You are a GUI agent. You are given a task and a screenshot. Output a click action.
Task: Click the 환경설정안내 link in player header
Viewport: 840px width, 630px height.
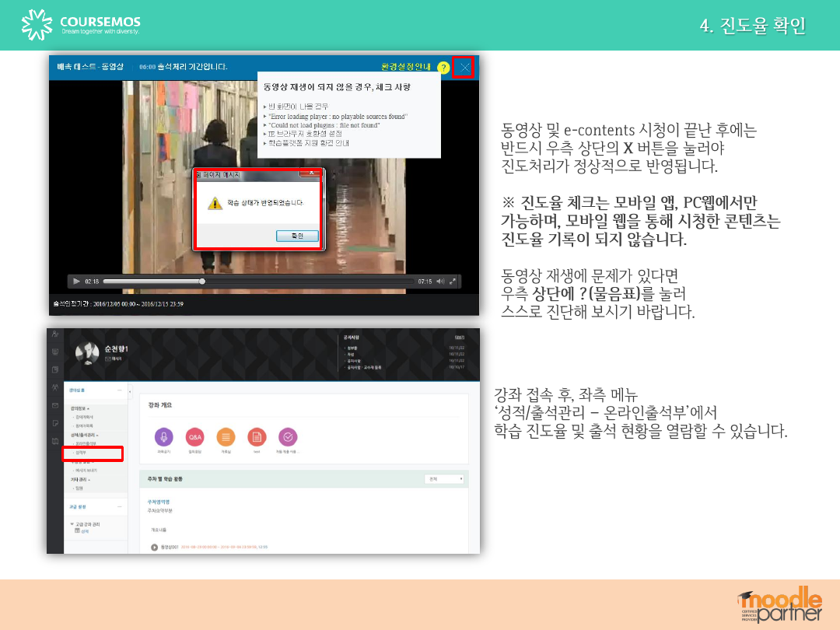(406, 67)
